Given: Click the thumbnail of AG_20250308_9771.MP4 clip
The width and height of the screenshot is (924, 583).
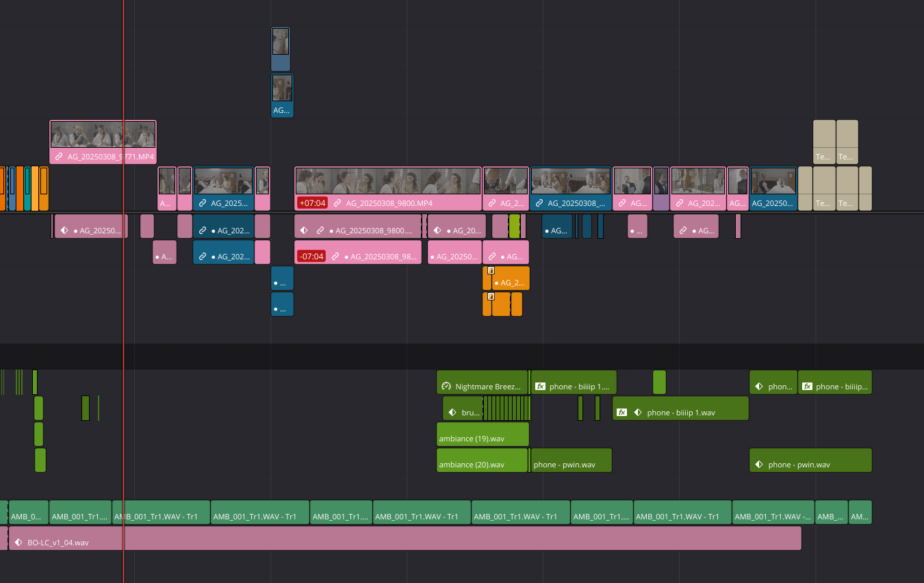Looking at the screenshot, I should coord(103,135).
